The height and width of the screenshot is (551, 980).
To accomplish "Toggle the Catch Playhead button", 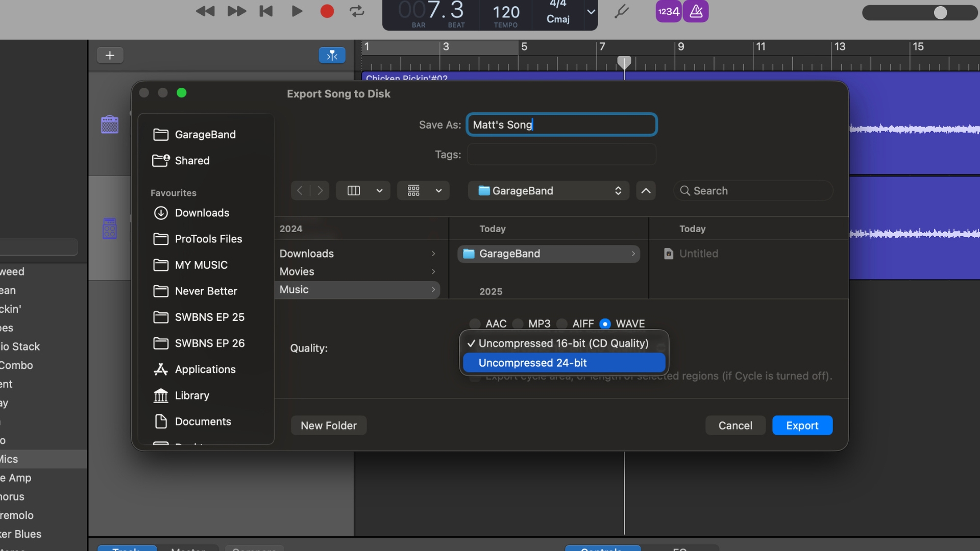I will pyautogui.click(x=332, y=55).
